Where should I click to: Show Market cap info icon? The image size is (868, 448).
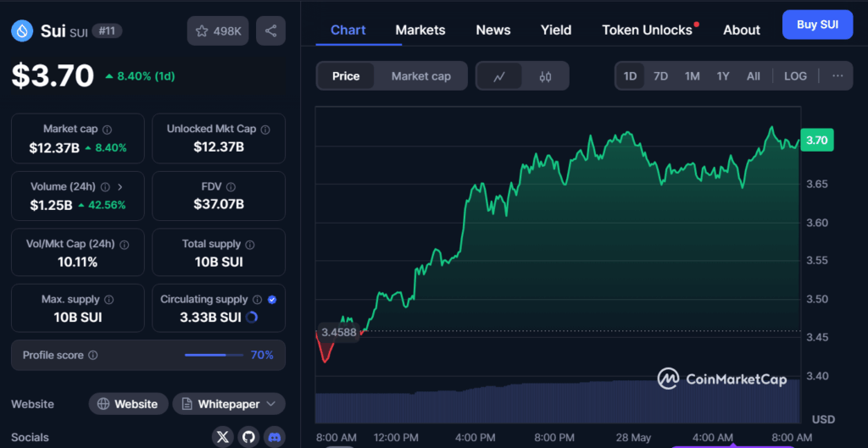coord(108,130)
